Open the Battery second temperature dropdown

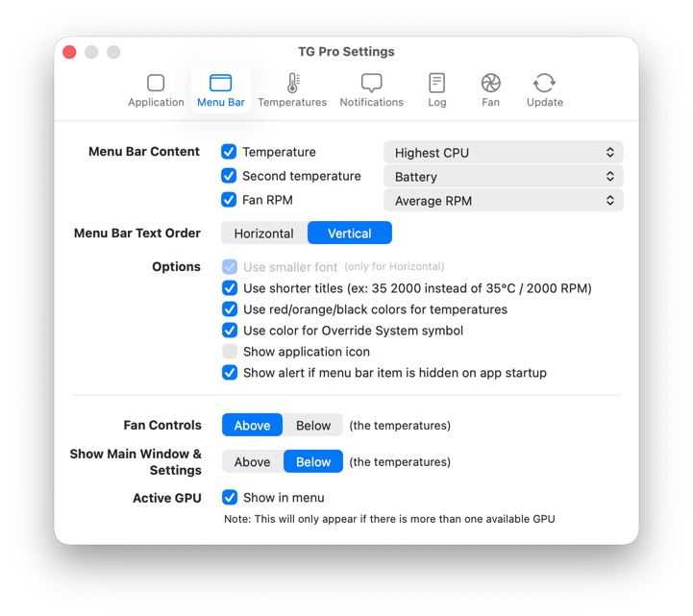tap(503, 177)
